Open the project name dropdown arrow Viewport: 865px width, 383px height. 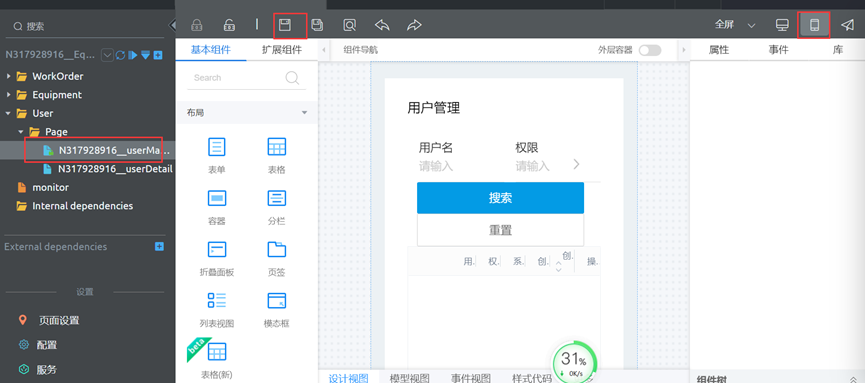(x=108, y=55)
